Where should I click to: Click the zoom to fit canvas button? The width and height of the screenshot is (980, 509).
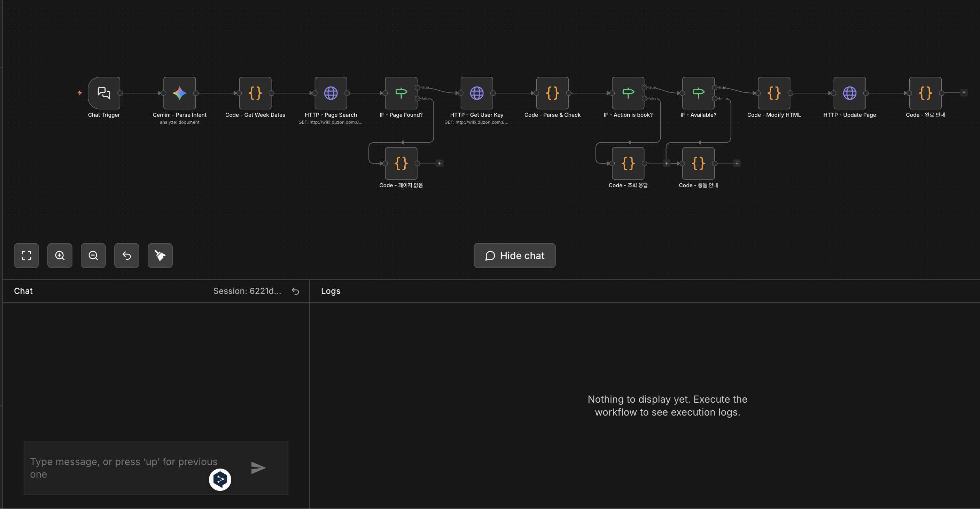[x=26, y=256]
